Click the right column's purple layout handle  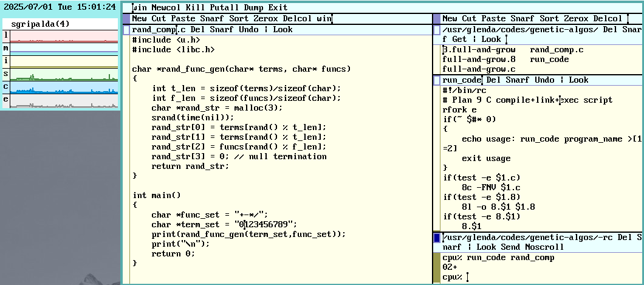pos(437,19)
